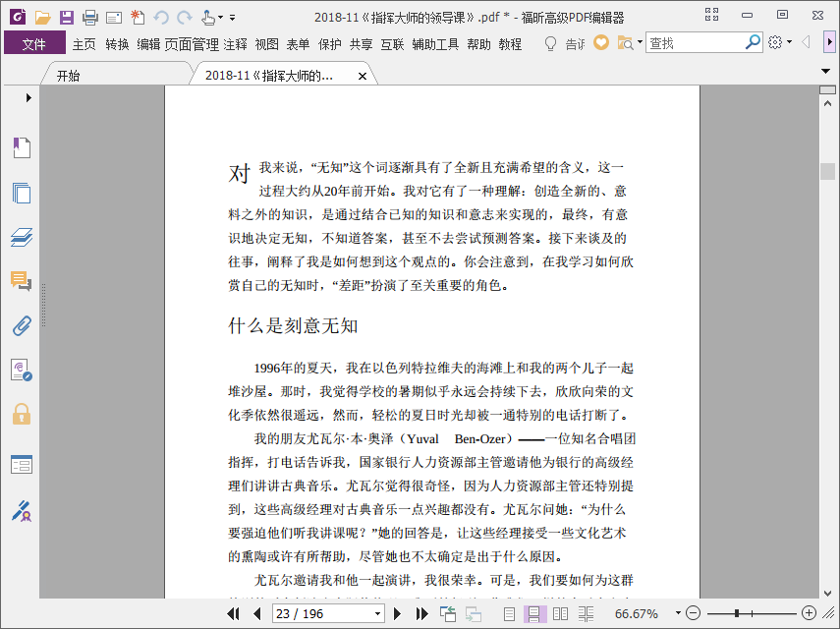840x629 pixels.
Task: Click the zoom slider handle
Action: [x=737, y=613]
